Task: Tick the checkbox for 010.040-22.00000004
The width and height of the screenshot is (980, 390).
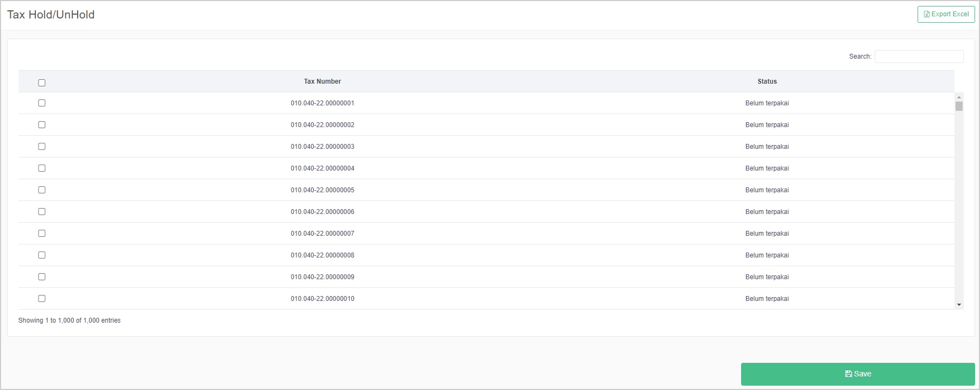Action: [42, 168]
